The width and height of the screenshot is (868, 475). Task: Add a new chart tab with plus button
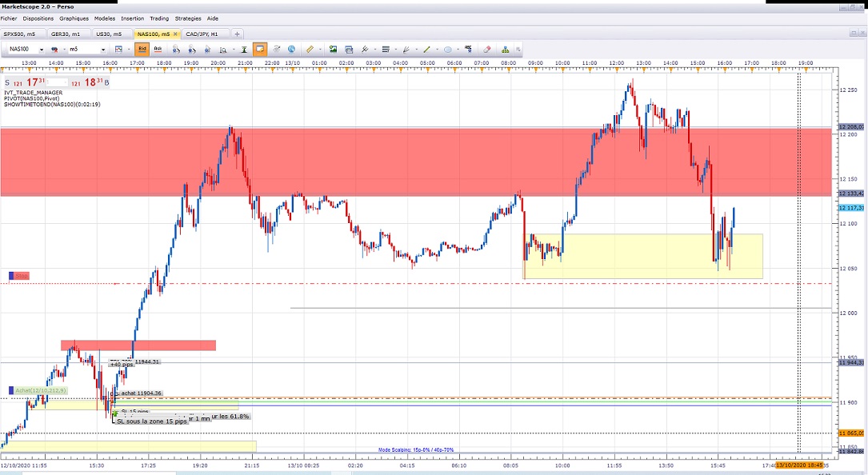tap(237, 34)
